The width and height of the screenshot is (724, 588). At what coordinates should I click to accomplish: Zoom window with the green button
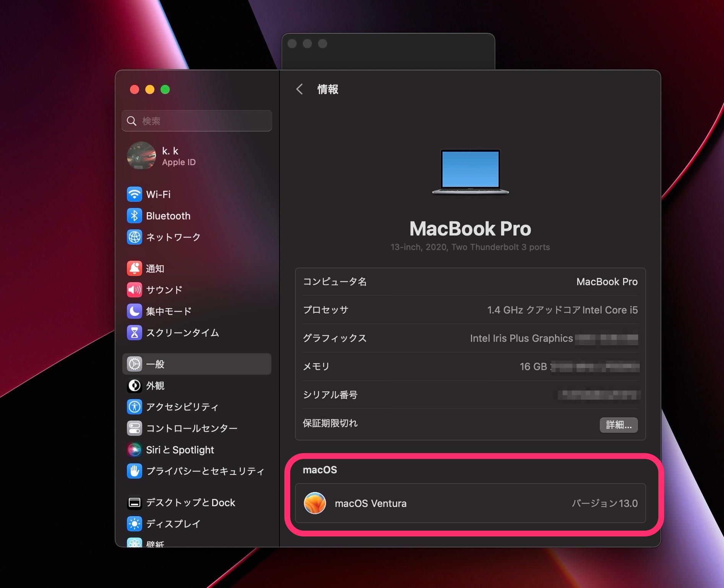165,89
